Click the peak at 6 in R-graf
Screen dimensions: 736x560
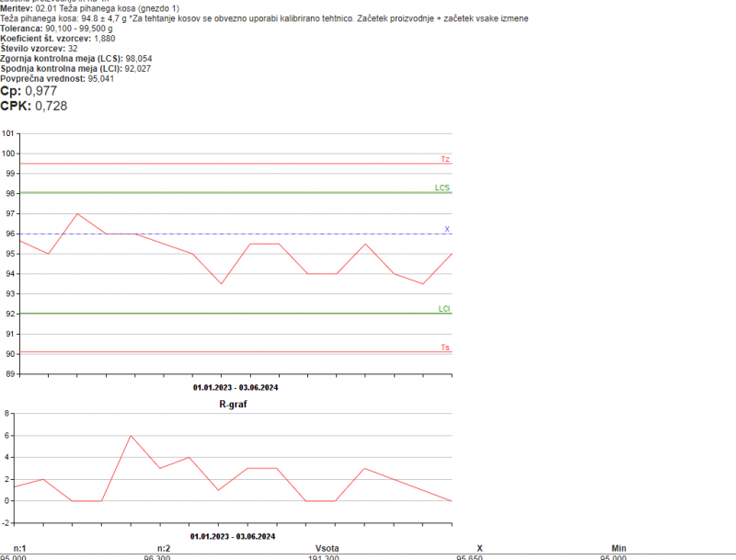tap(131, 436)
